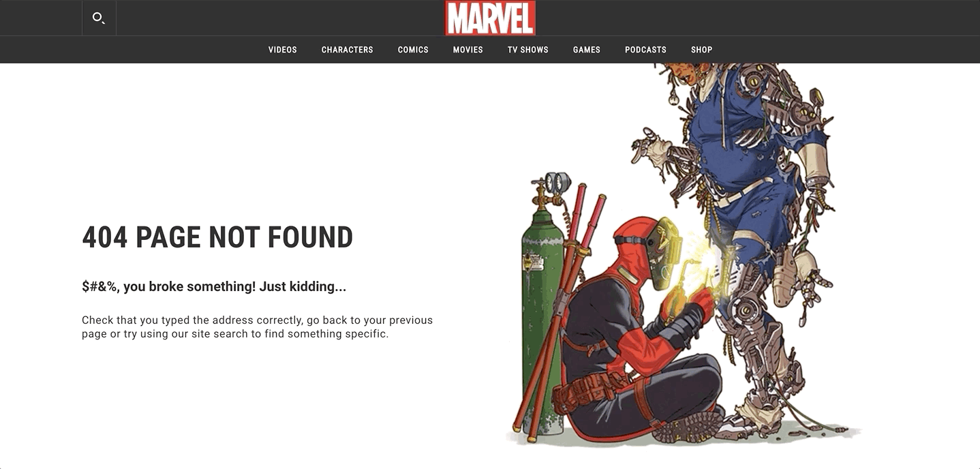Open the TV Shows nav link
Screen dimensions: 980x469
[x=528, y=50]
